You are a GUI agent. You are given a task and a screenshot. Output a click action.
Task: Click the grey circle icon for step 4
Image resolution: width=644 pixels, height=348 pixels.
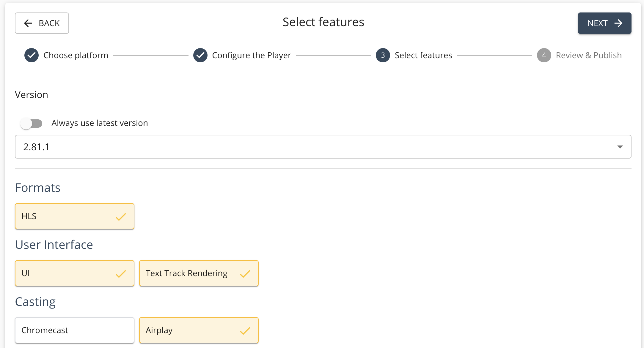click(x=544, y=55)
